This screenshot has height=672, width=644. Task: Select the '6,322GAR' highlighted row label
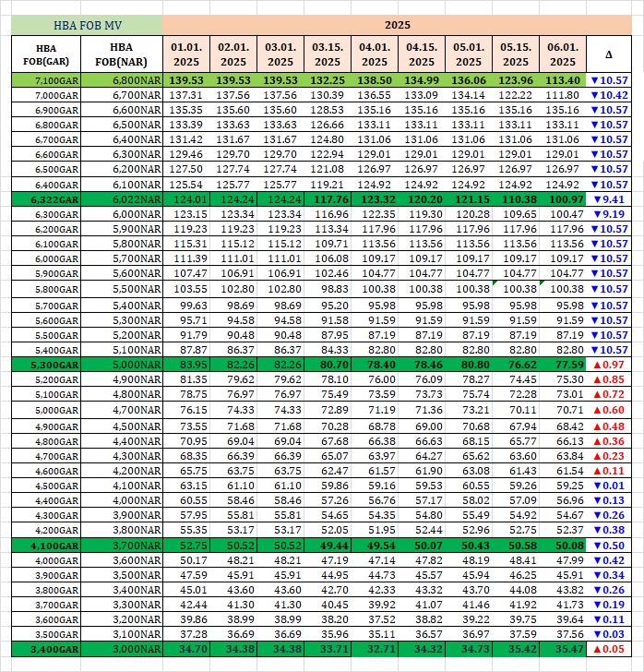(x=46, y=199)
